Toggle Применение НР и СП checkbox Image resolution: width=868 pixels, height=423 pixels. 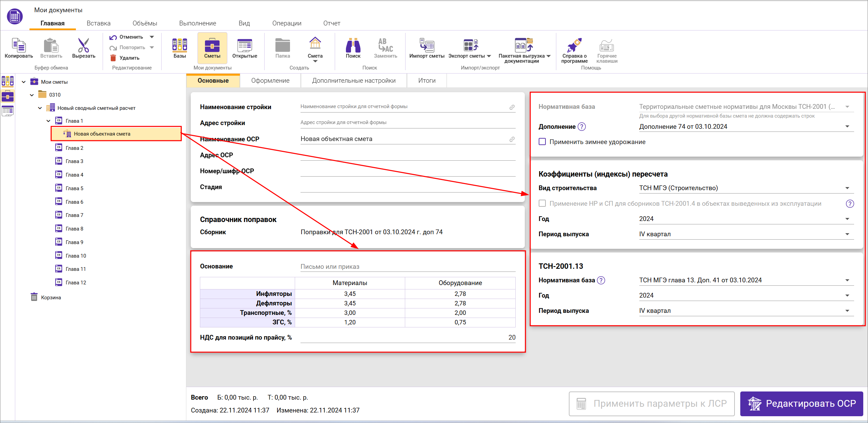[542, 203]
